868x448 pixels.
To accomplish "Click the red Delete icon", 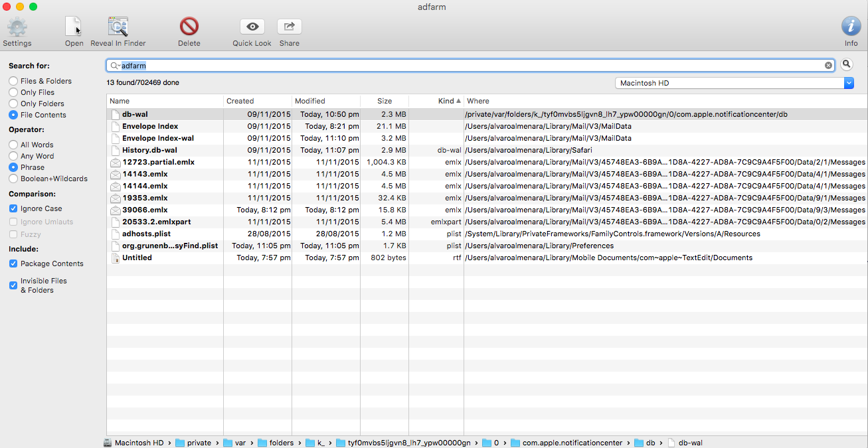I will pyautogui.click(x=189, y=27).
